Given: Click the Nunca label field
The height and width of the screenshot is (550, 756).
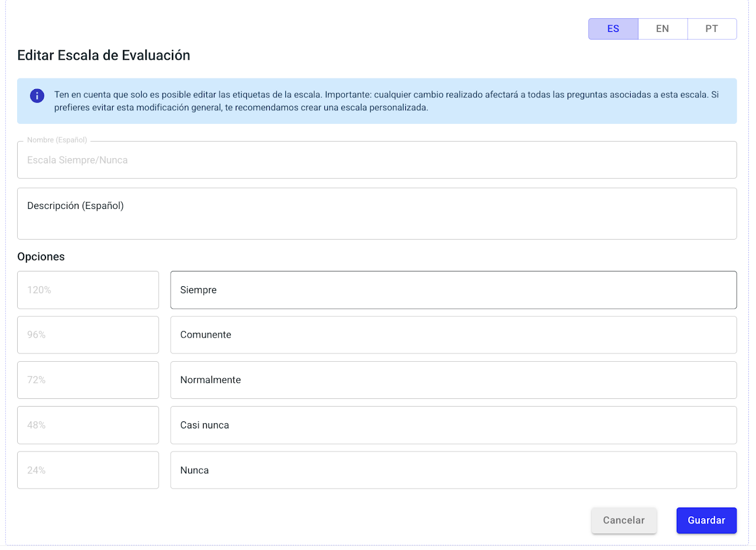Looking at the screenshot, I should (453, 470).
